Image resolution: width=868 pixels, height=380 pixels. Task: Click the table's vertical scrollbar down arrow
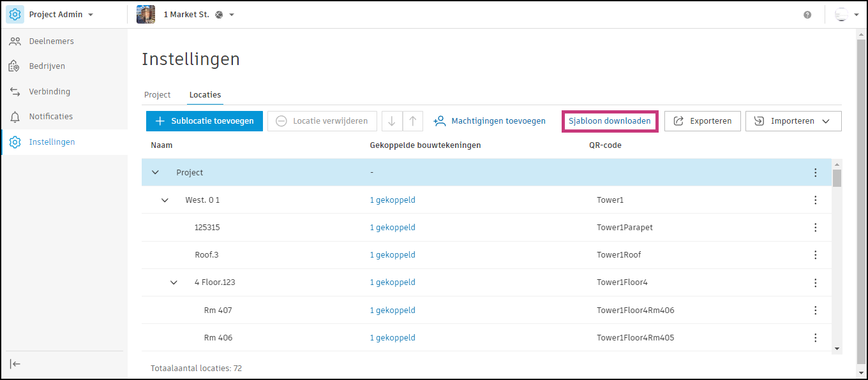[x=837, y=348]
